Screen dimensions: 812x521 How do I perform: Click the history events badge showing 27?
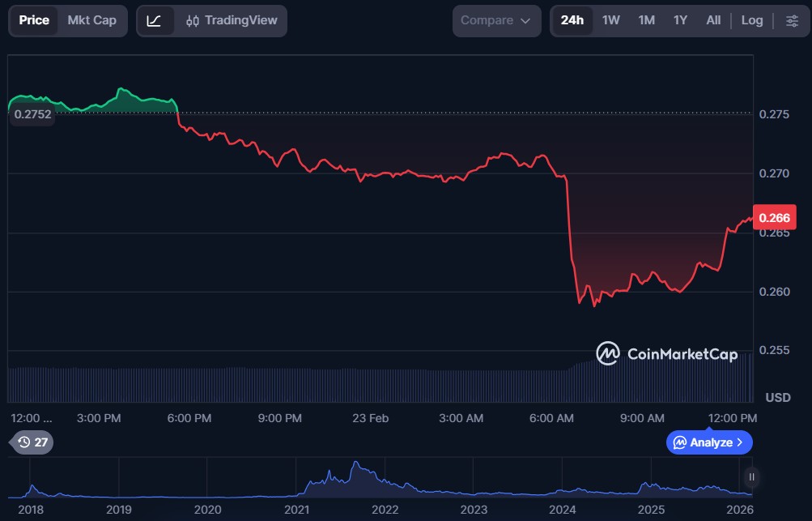(x=32, y=442)
